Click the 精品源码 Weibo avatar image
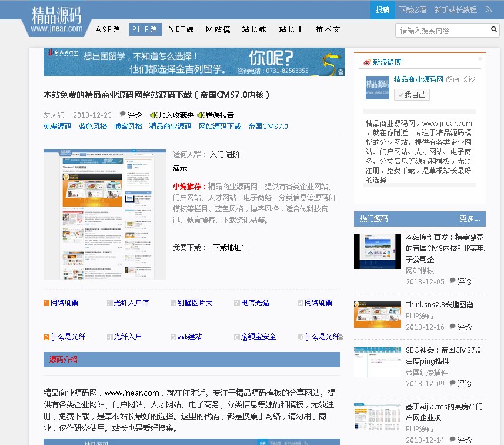The image size is (504, 445). pyautogui.click(x=378, y=88)
